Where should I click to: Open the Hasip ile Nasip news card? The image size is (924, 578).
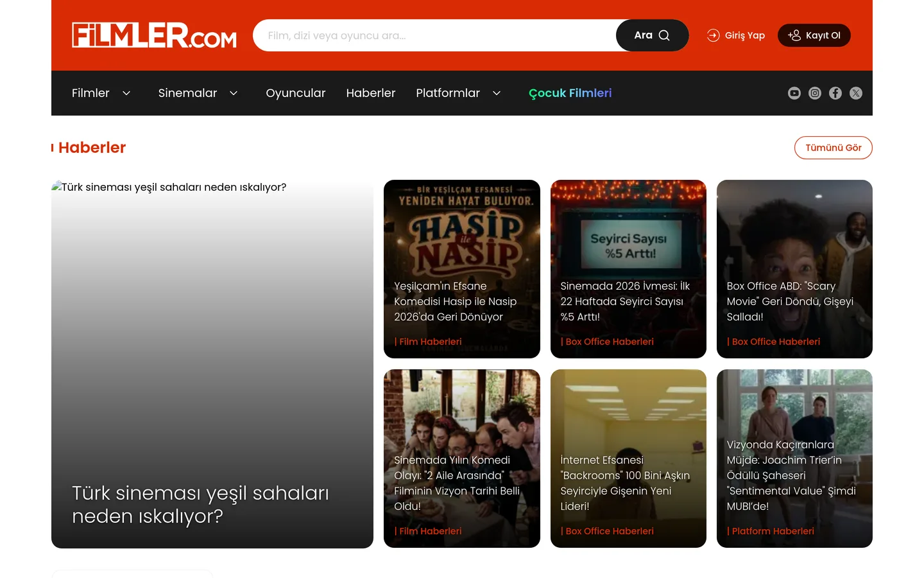tap(462, 269)
